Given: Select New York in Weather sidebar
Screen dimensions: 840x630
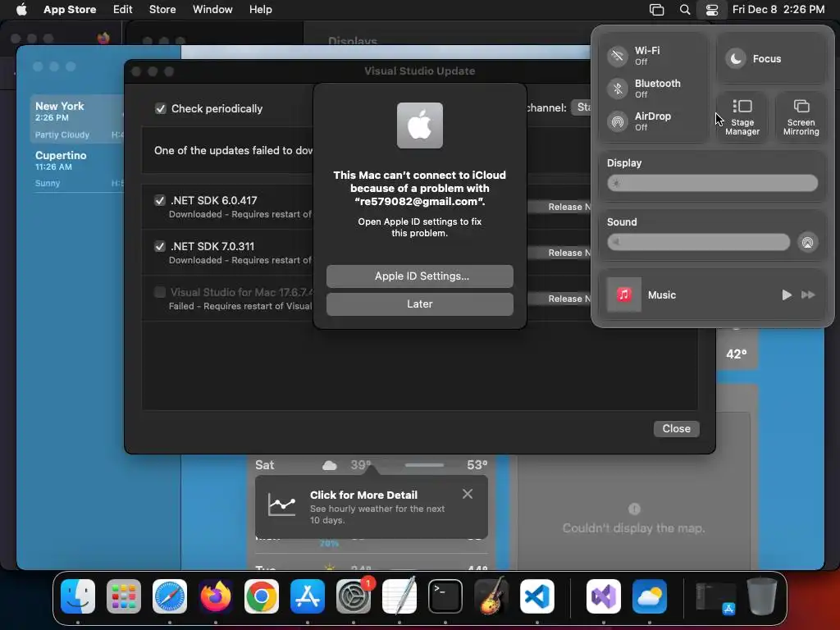Looking at the screenshot, I should [x=78, y=119].
